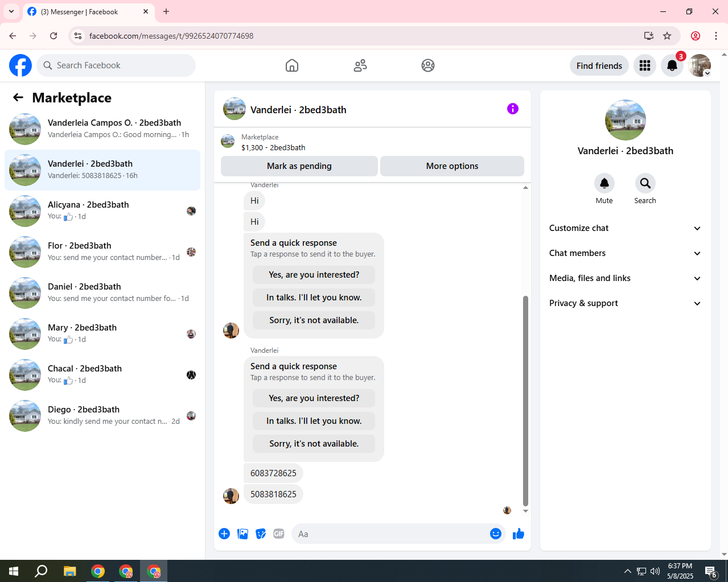Click the Facebook logo icon
Screen dimensions: 728x582
tap(20, 65)
